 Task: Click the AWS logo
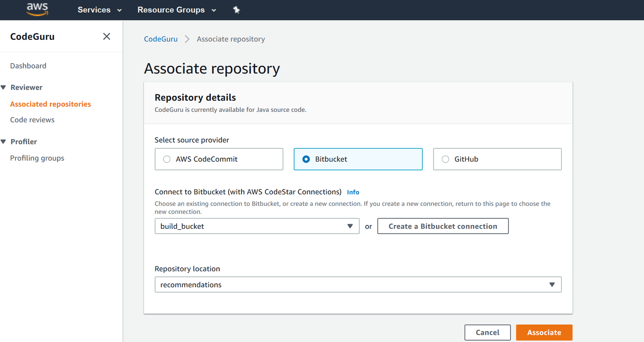(37, 9)
